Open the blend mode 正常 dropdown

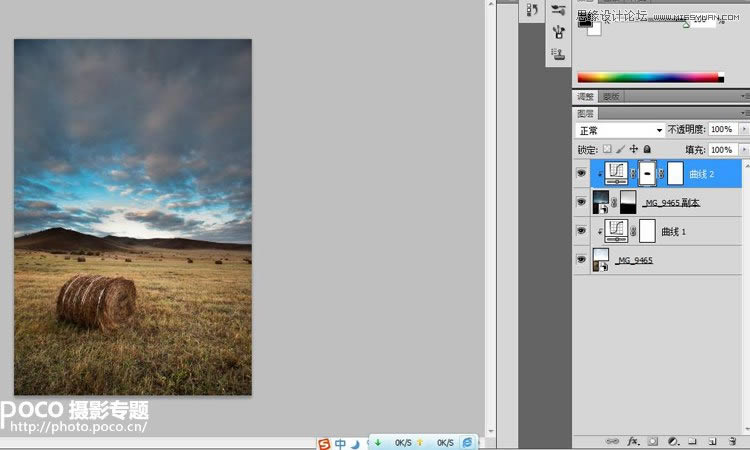point(621,130)
